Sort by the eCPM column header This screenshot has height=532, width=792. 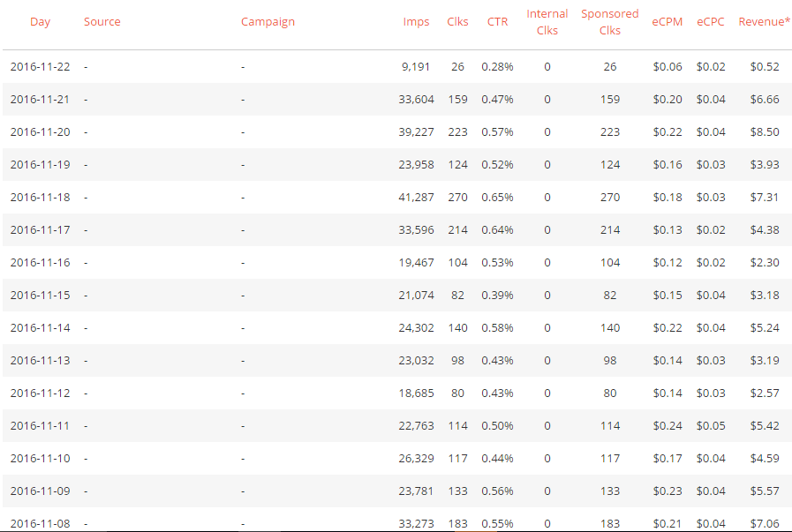click(x=668, y=22)
